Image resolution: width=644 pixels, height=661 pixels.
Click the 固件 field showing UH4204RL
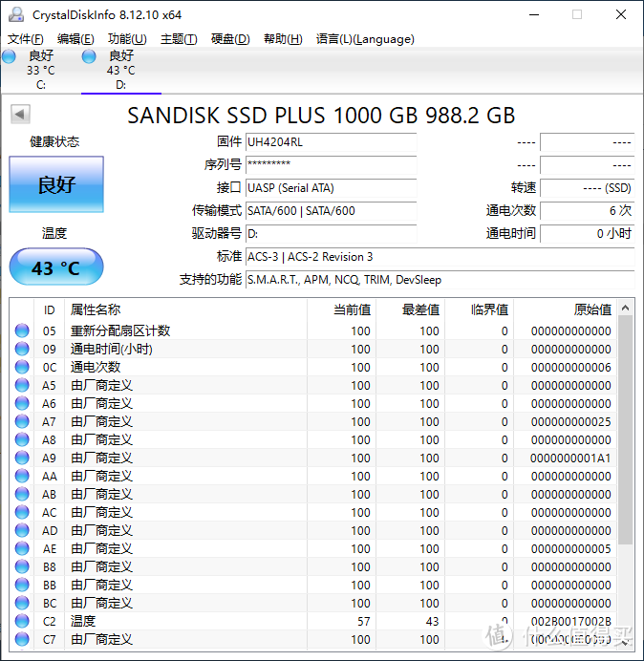(331, 142)
